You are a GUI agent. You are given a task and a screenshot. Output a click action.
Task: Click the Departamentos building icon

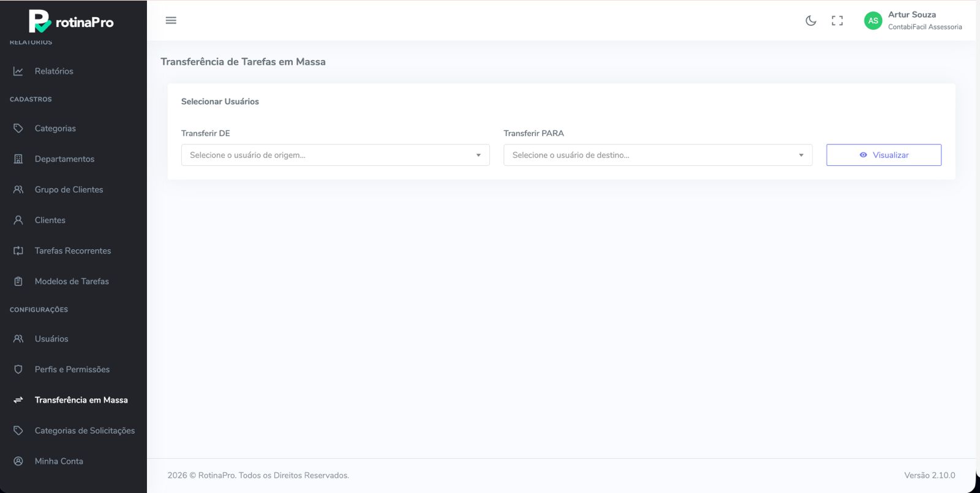pos(18,159)
